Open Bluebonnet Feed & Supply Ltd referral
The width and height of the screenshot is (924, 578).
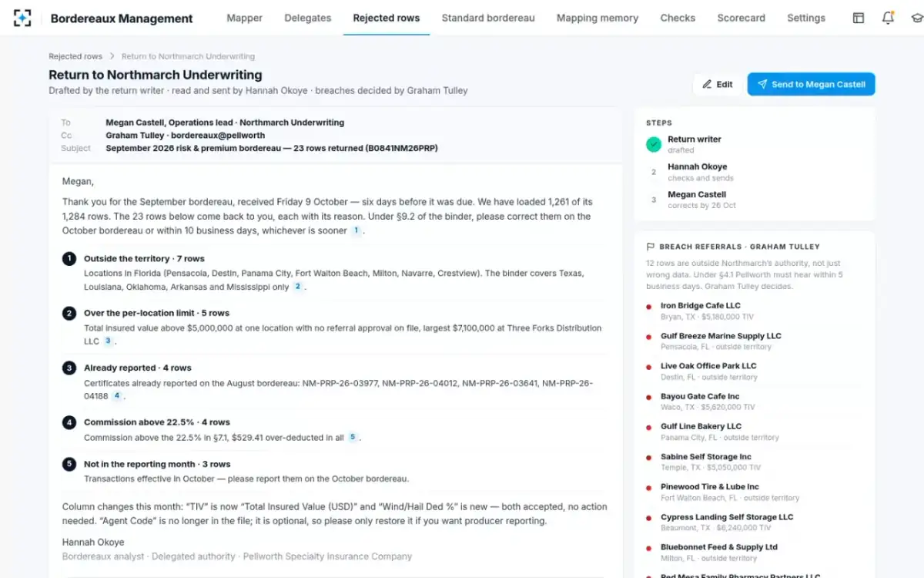755,553
